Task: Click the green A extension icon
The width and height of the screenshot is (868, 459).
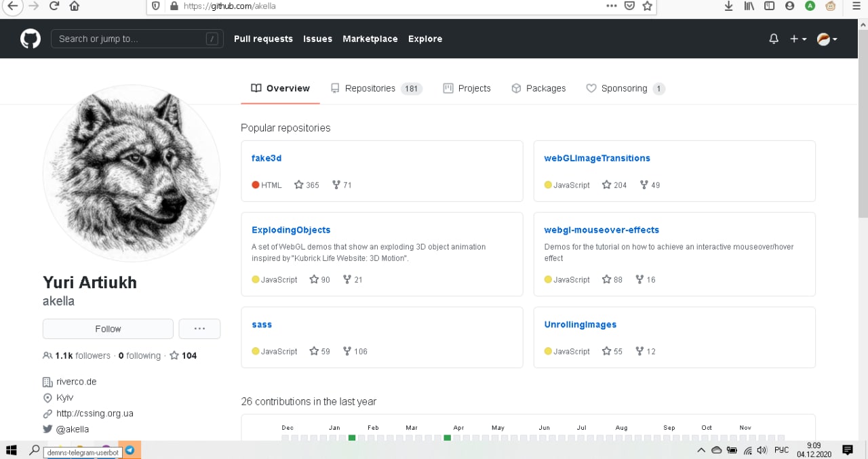Action: click(810, 5)
